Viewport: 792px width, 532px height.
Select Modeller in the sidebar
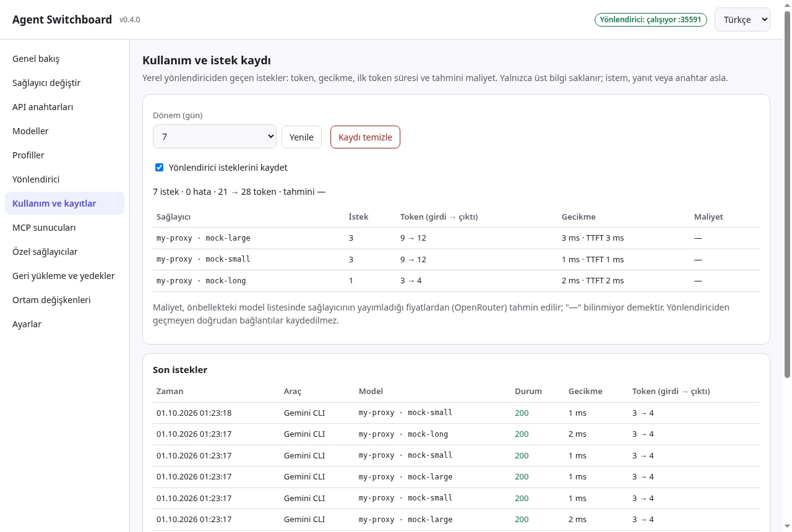64,131
